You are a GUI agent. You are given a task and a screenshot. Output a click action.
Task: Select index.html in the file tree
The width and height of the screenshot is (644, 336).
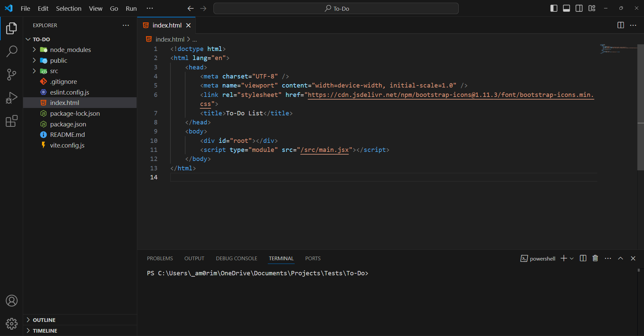[80, 103]
